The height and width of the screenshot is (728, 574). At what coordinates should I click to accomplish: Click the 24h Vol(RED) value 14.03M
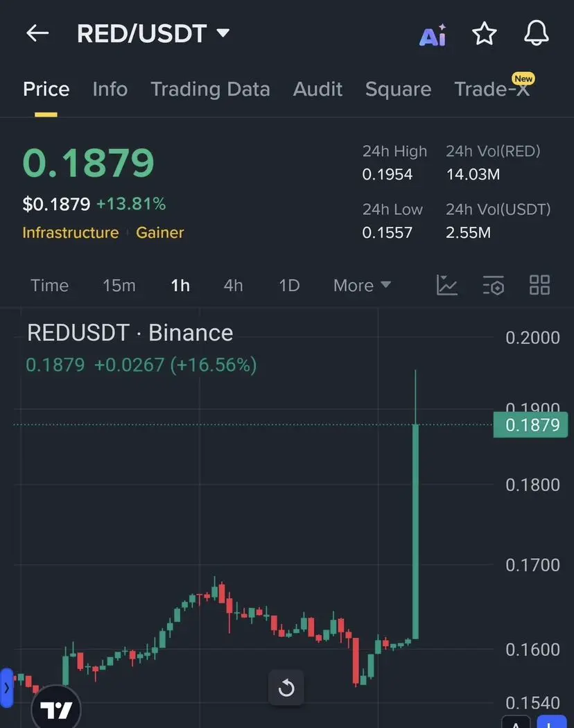point(473,174)
